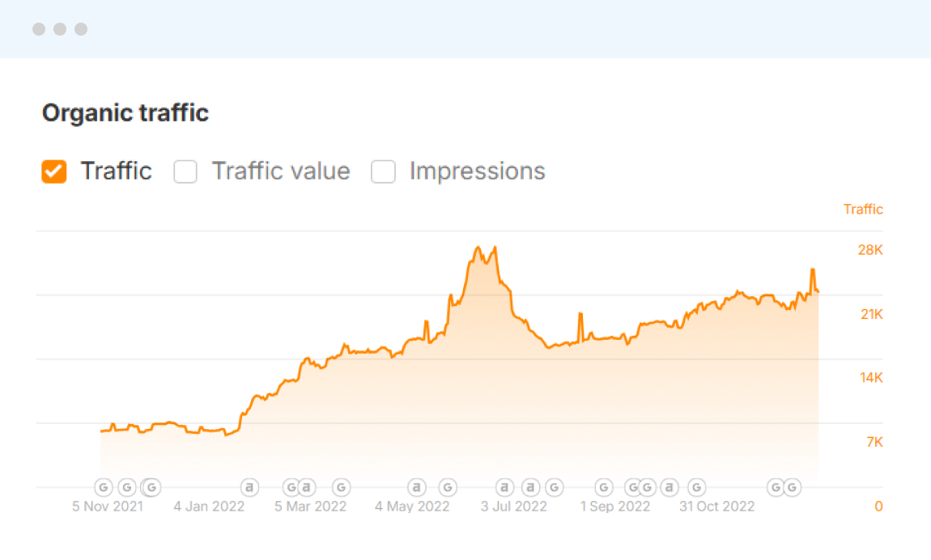The height and width of the screenshot is (560, 931).
Task: Enable the Traffic value checkbox
Action: [185, 171]
